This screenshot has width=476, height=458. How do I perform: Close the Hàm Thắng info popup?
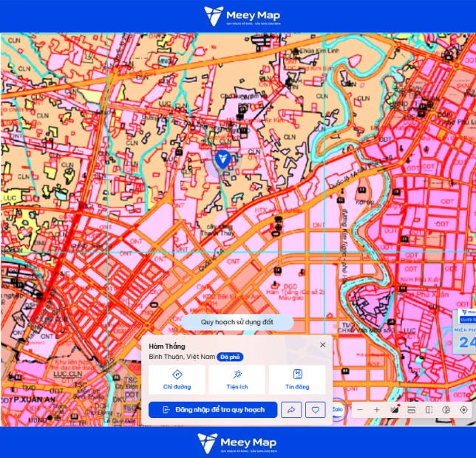click(323, 345)
